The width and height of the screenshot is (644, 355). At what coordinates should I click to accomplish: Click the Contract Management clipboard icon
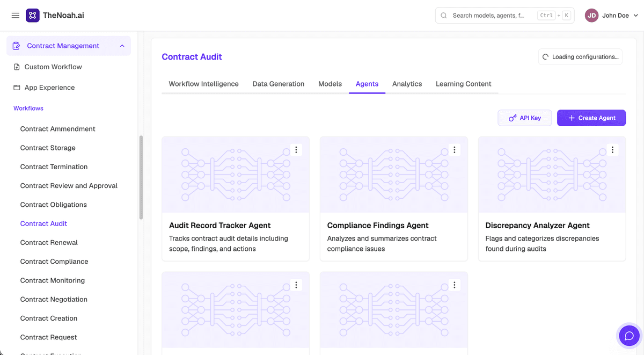coord(16,46)
